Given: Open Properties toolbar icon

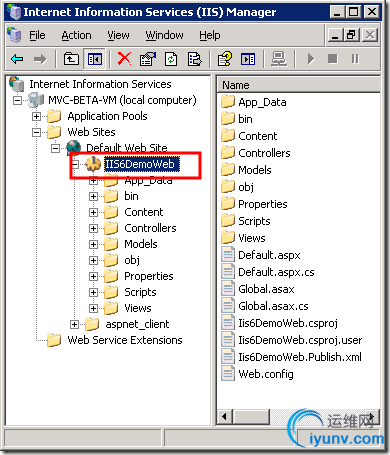Looking at the screenshot, I should click(x=148, y=59).
